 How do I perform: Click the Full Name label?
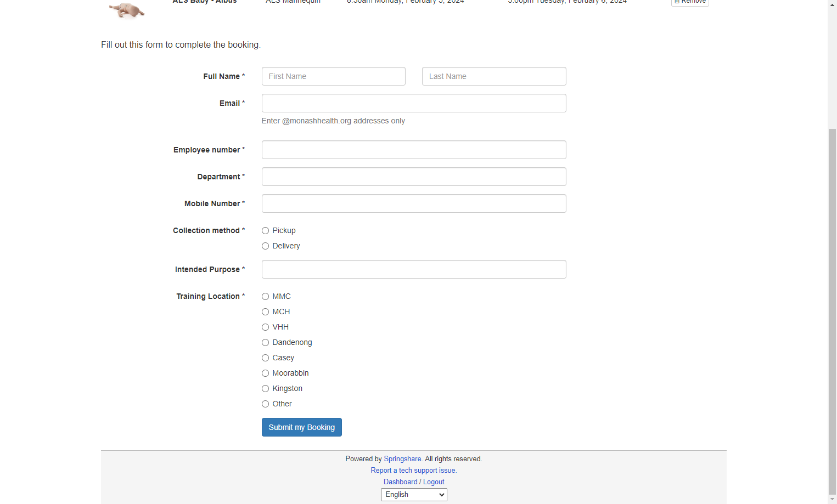tap(224, 76)
